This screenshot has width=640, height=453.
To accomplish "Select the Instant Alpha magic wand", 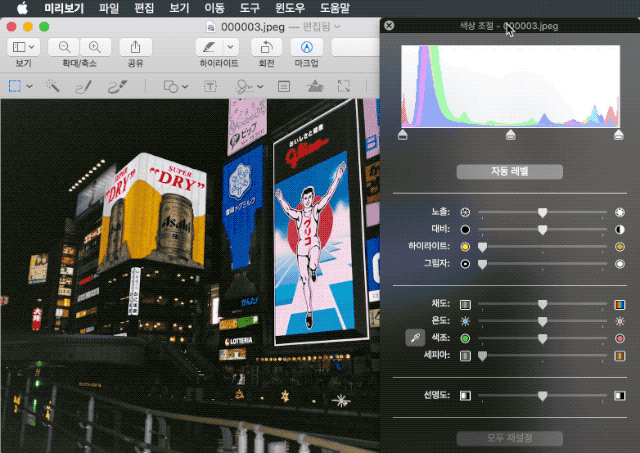I will tap(53, 86).
